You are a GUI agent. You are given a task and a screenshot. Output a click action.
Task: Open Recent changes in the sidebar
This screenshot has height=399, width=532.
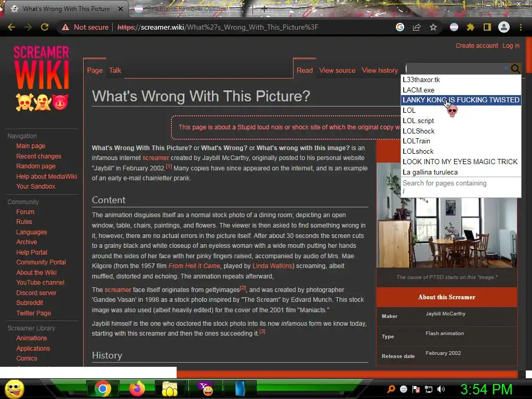point(38,156)
